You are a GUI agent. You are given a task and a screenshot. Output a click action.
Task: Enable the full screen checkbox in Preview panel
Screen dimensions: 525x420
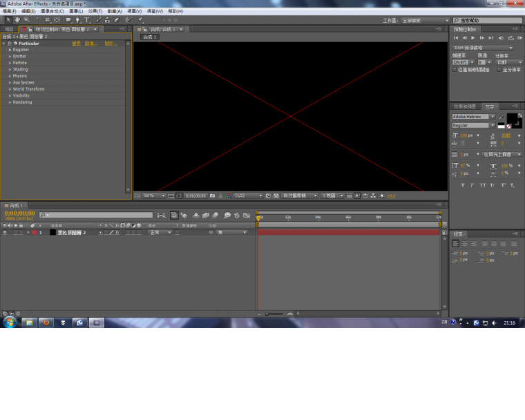(x=500, y=70)
